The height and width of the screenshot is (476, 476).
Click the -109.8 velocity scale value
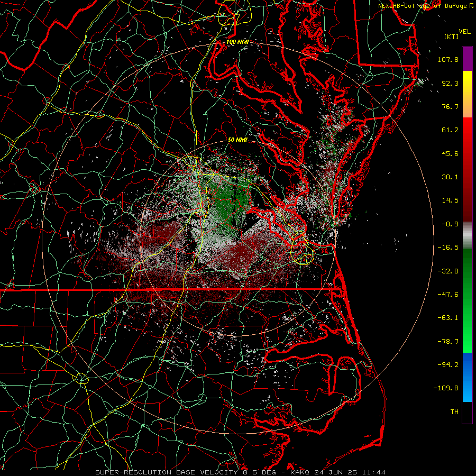point(446,388)
